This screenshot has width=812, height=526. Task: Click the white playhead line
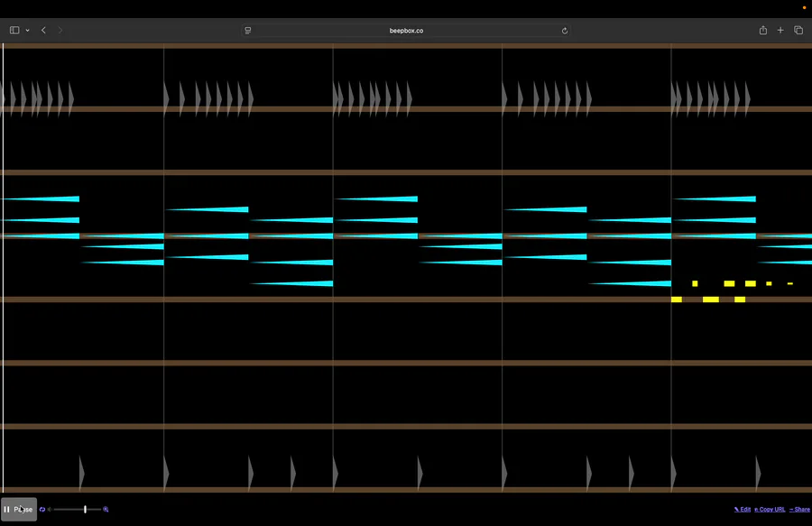[3, 268]
